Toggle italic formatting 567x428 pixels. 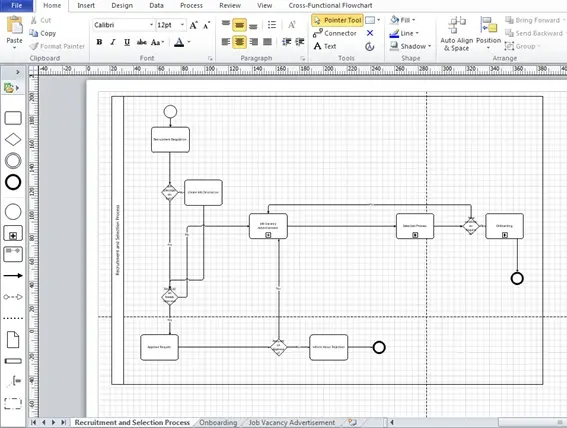[x=113, y=42]
